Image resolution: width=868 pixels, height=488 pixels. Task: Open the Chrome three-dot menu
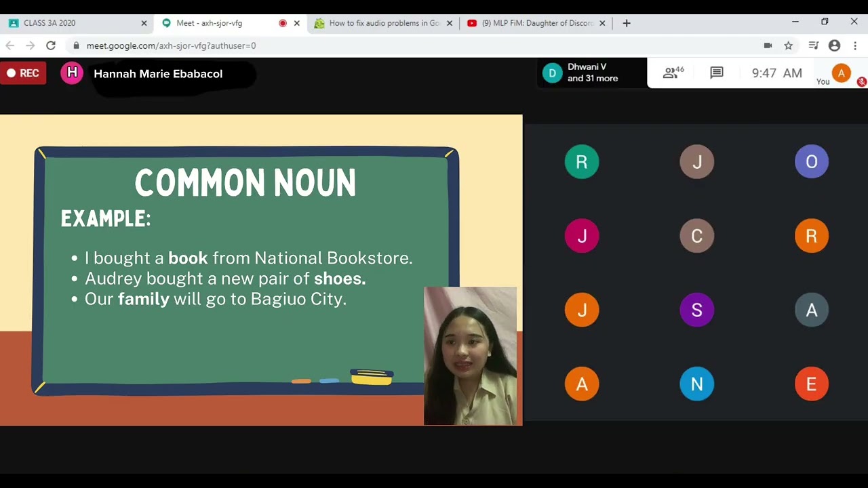[855, 45]
